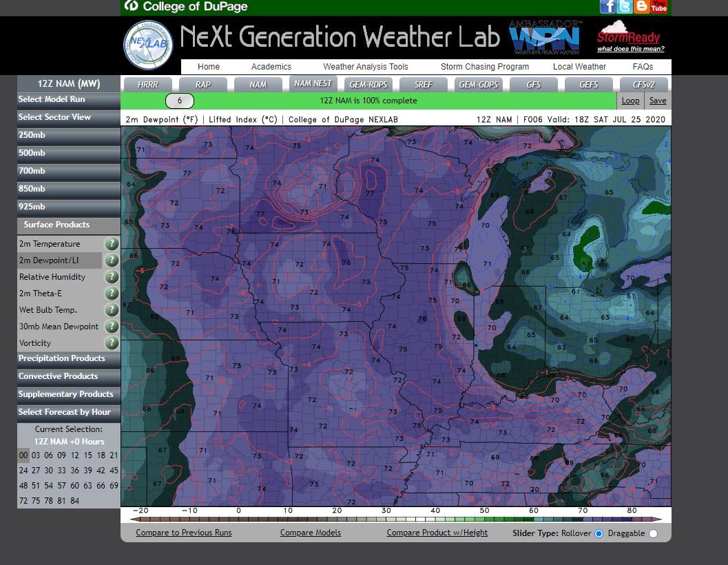
Task: Expand the 850mb product list
Action: pyautogui.click(x=32, y=189)
